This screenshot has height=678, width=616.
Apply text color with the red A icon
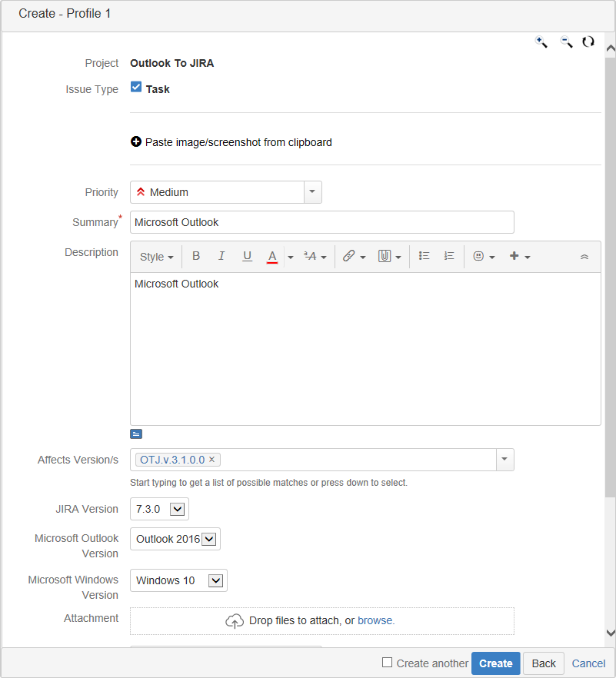(272, 257)
